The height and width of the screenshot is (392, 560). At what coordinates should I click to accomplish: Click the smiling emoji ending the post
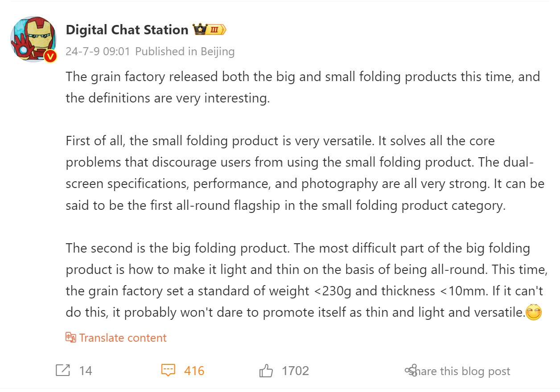tap(534, 312)
